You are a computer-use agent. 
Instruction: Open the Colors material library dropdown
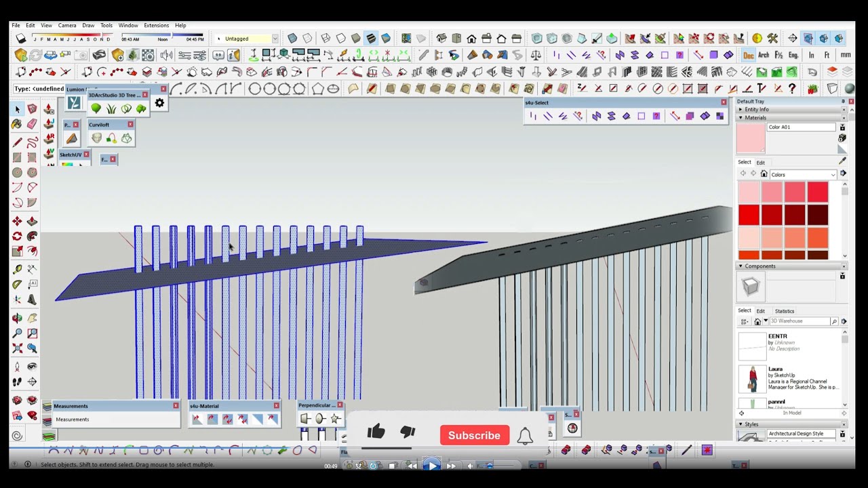(x=803, y=175)
